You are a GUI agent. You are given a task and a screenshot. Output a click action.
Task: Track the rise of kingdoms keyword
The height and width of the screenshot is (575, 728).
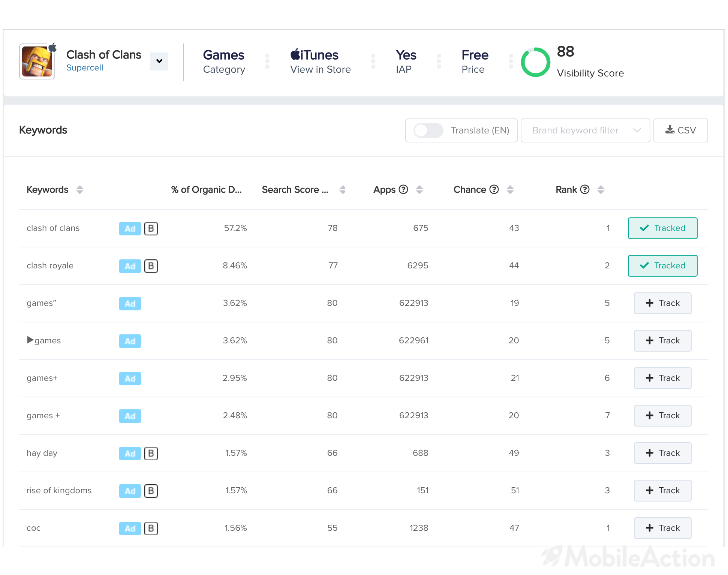click(662, 491)
